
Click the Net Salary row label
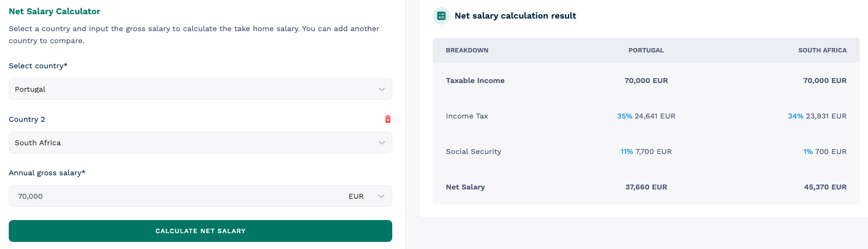pyautogui.click(x=465, y=187)
